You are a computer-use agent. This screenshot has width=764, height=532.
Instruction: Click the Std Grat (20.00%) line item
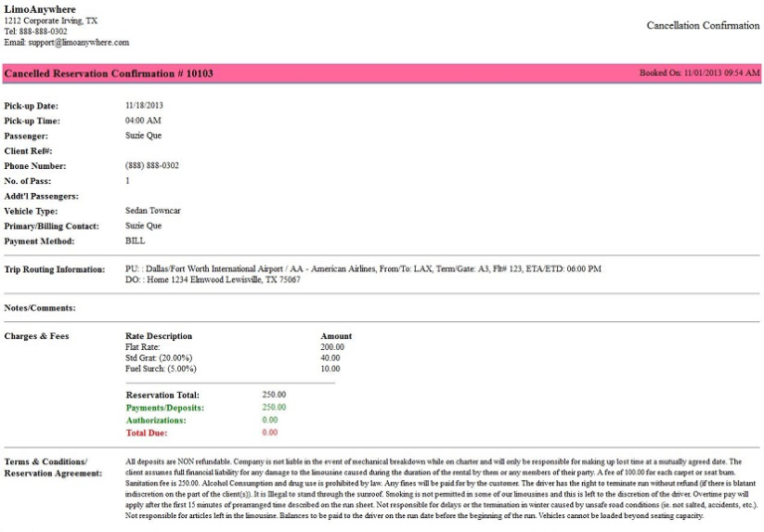[x=158, y=358]
